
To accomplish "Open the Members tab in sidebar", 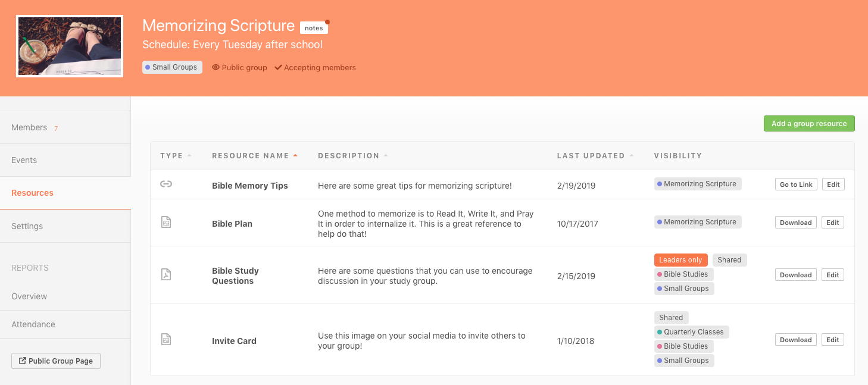I will pyautogui.click(x=29, y=127).
